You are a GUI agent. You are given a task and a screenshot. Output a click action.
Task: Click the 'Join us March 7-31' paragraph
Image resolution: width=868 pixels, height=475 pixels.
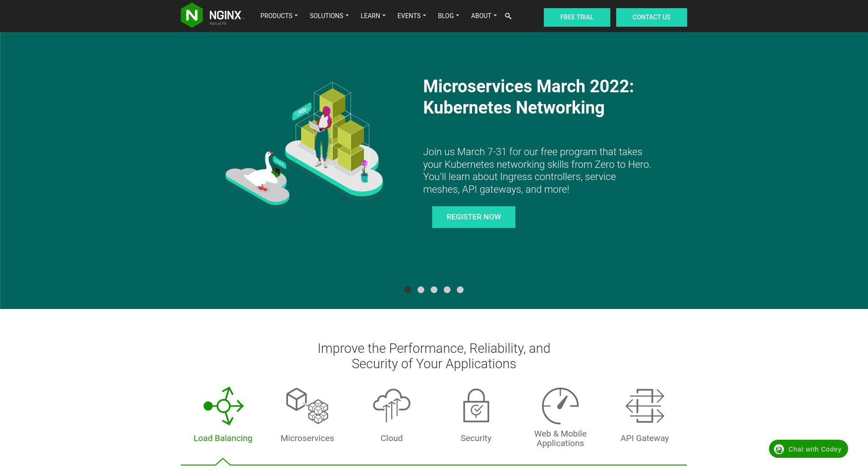pyautogui.click(x=537, y=171)
